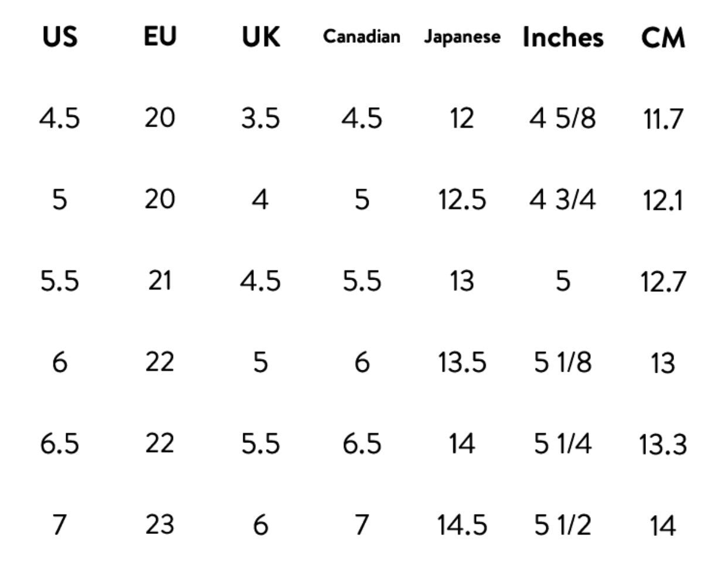Select the Japanese size 13.5 cell

(x=462, y=362)
